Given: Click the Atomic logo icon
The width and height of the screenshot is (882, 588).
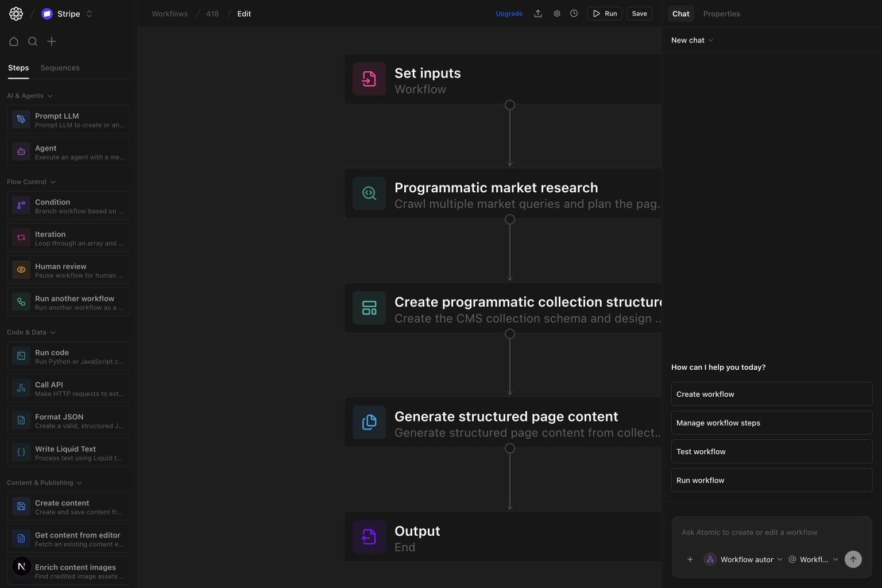Looking at the screenshot, I should pos(16,14).
